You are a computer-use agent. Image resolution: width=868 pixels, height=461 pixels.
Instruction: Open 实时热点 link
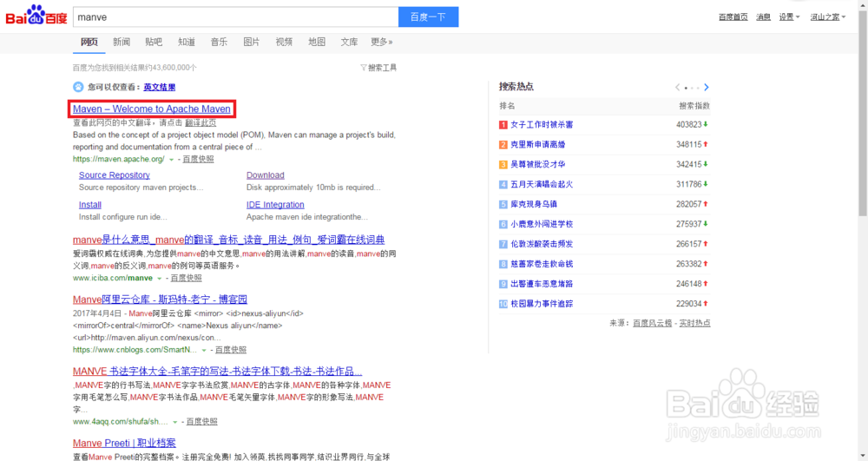tap(694, 323)
